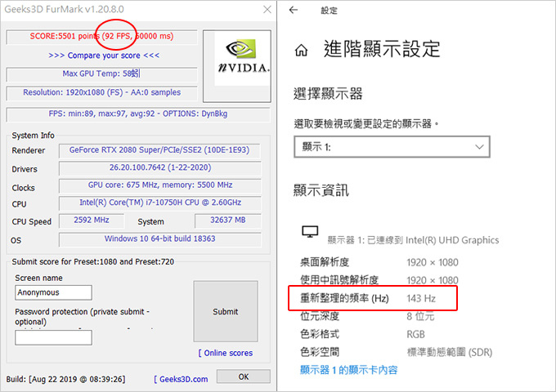556x392 pixels.
Task: Click the Max GPU Temp reading
Action: [101, 73]
